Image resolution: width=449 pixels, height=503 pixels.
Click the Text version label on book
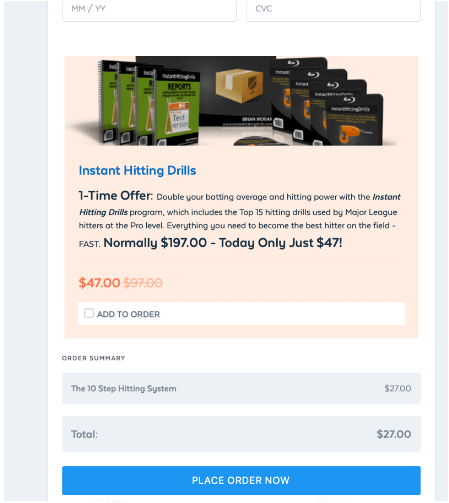pyautogui.click(x=179, y=121)
